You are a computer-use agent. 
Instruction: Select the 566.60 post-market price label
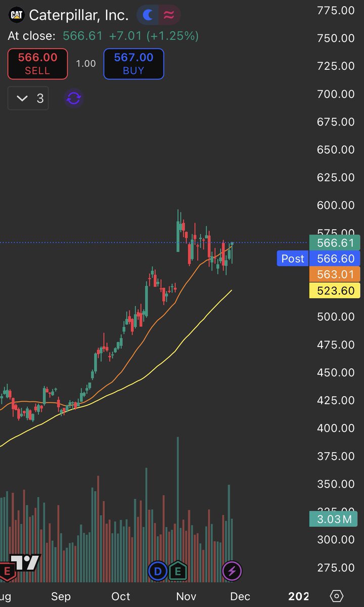(335, 259)
